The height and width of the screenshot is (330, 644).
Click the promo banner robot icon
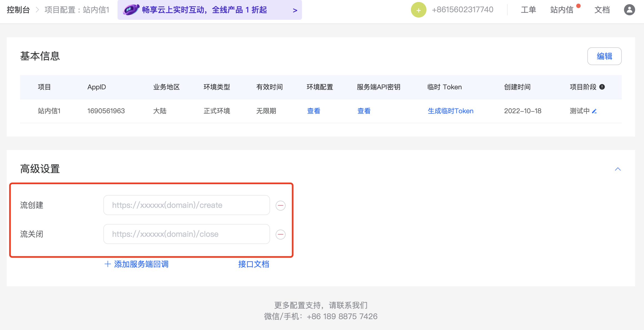[131, 10]
